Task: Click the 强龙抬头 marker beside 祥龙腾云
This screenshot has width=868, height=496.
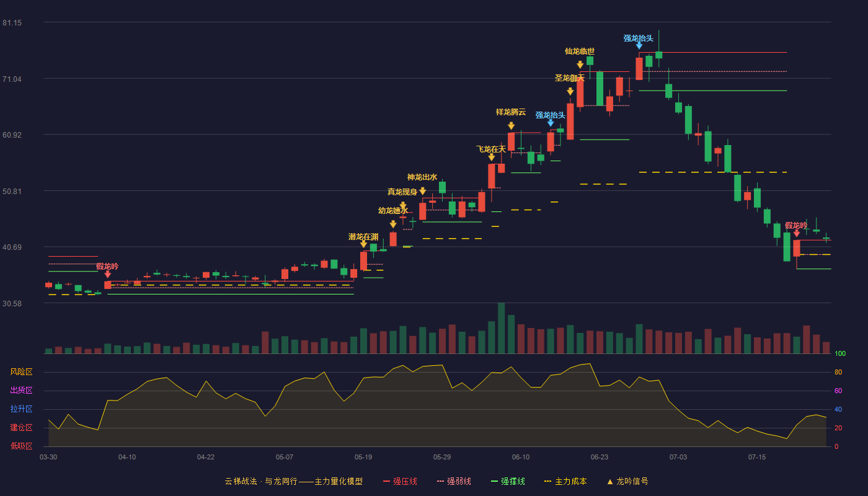Action: pyautogui.click(x=551, y=123)
